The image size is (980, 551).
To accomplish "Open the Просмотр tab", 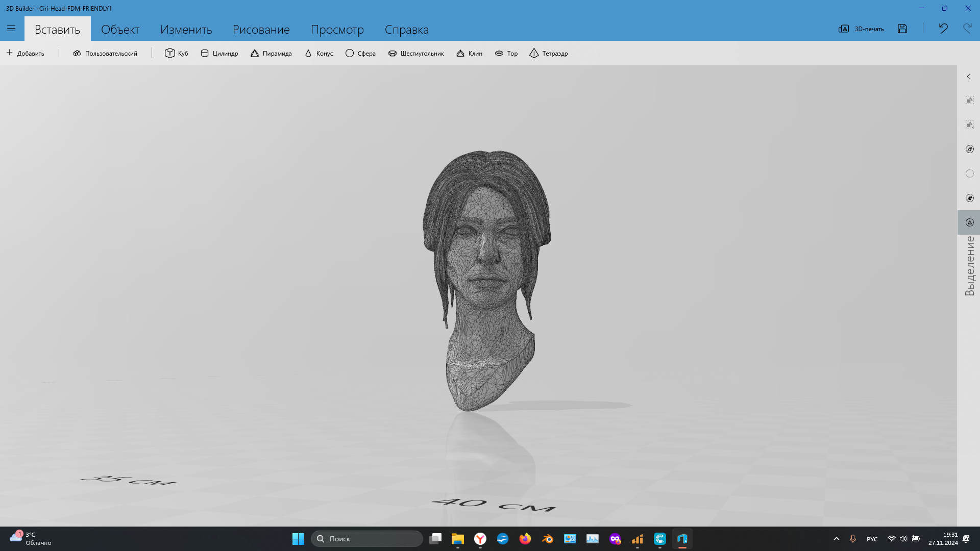I will coord(337,30).
